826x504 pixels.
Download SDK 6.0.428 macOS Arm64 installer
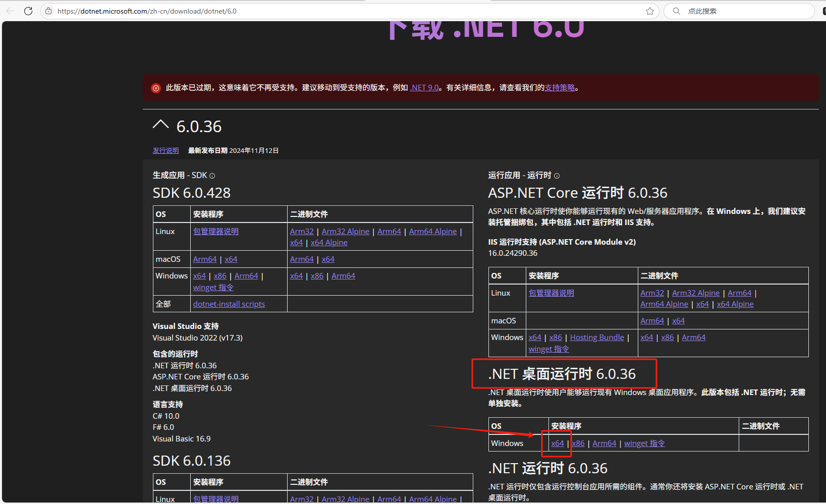[x=204, y=259]
